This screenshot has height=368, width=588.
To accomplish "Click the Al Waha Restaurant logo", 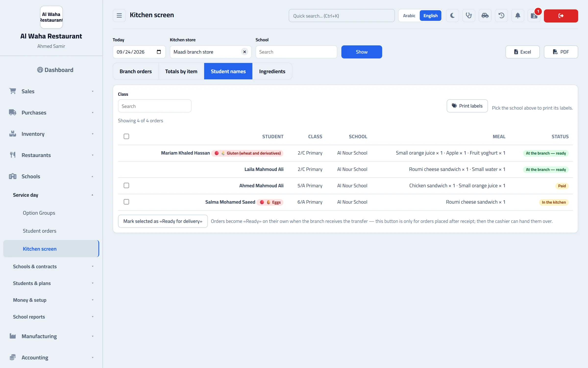I will pos(51,17).
